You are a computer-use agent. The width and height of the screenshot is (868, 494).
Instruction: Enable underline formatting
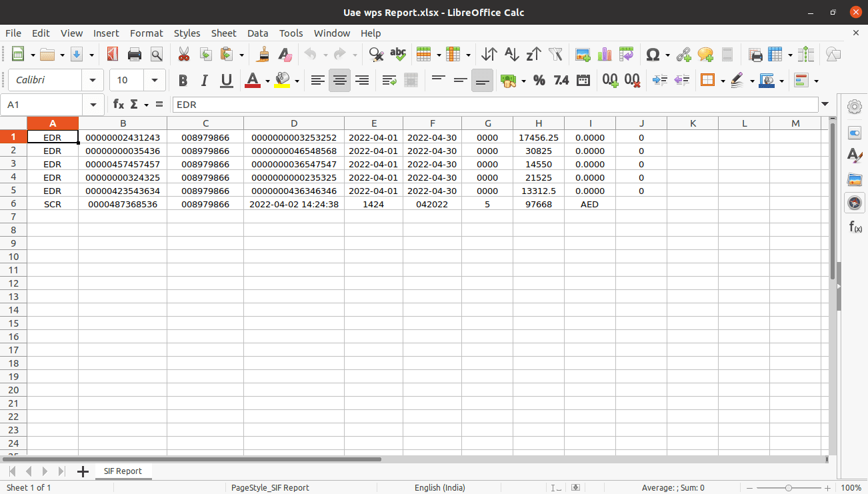pos(226,80)
